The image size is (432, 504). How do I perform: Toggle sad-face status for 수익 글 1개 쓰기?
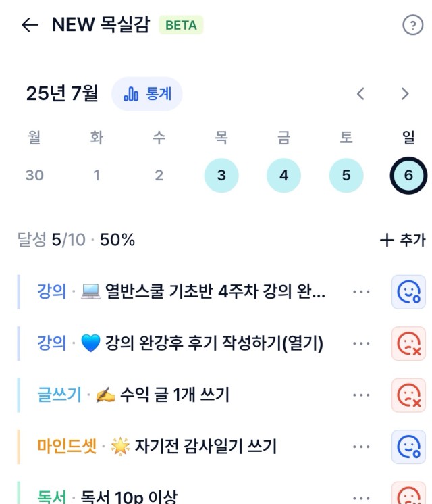point(408,395)
